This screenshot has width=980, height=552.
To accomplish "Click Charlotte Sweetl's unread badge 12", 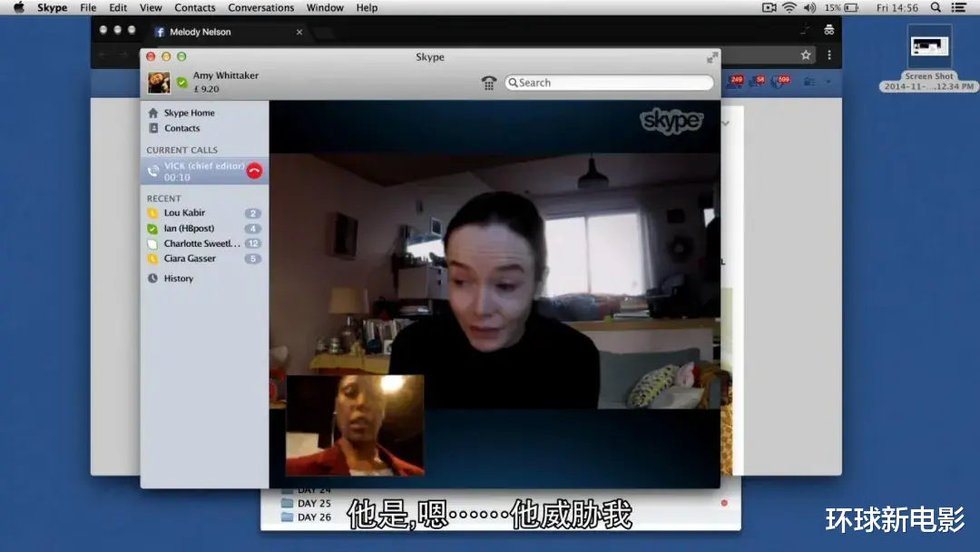I will pos(252,243).
